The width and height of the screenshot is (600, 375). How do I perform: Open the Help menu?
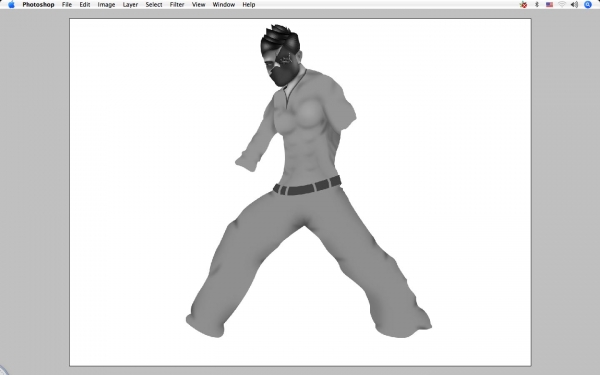[x=249, y=5]
